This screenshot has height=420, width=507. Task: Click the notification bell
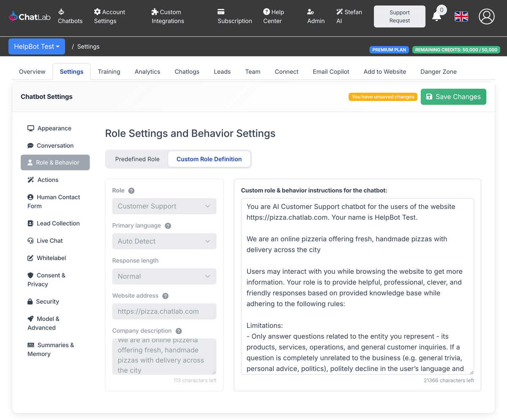click(x=438, y=17)
